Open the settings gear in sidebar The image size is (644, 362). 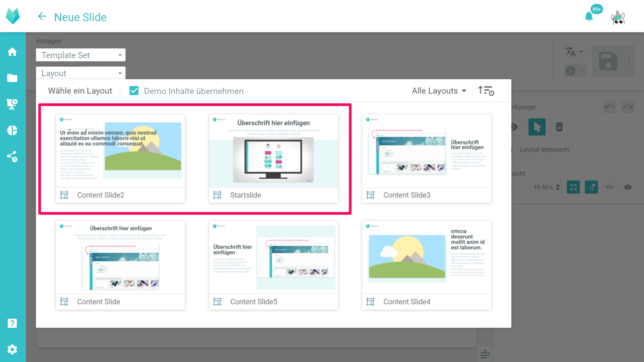click(12, 349)
